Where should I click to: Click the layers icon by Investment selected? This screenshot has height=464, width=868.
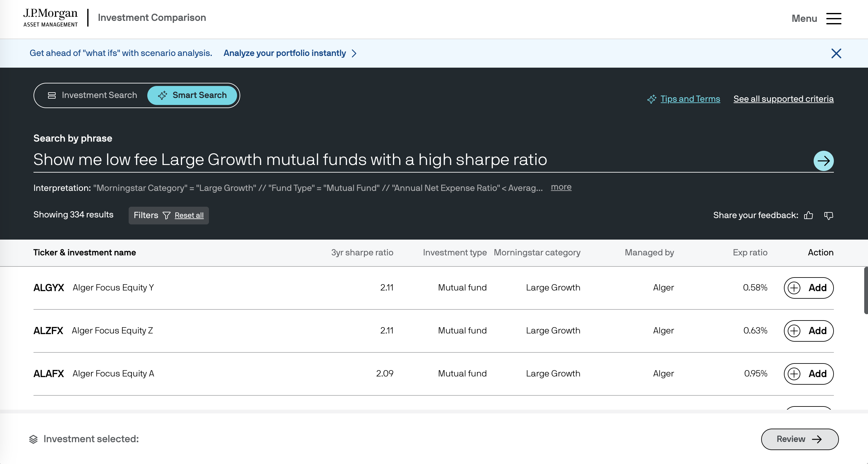tap(34, 439)
